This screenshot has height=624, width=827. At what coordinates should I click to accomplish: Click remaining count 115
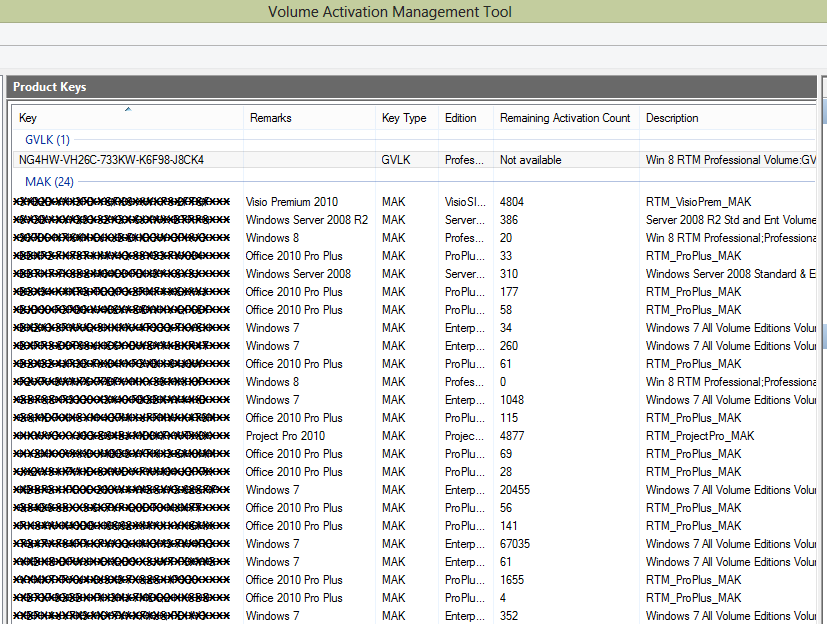[509, 418]
